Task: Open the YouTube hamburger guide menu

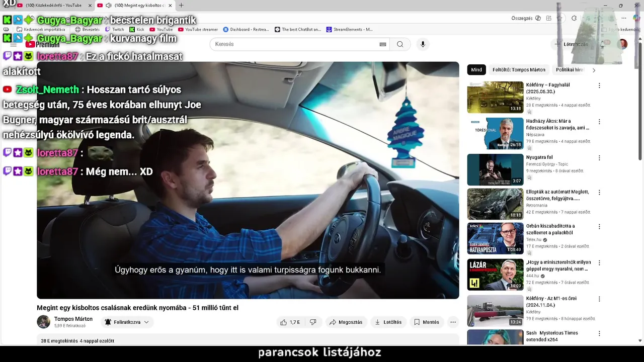Action: pyautogui.click(x=14, y=44)
